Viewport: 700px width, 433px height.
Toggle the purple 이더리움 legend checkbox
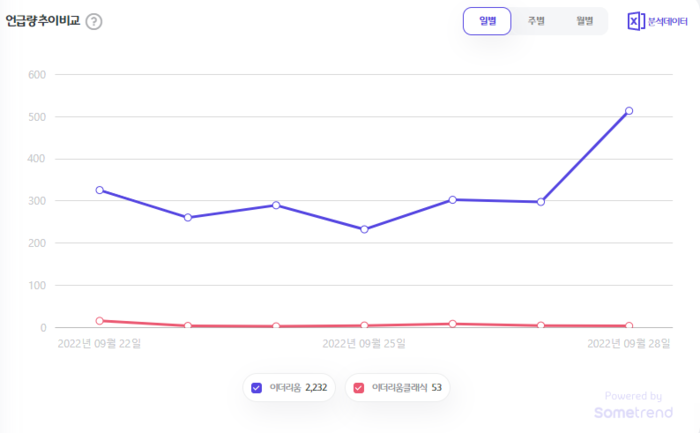pos(257,387)
